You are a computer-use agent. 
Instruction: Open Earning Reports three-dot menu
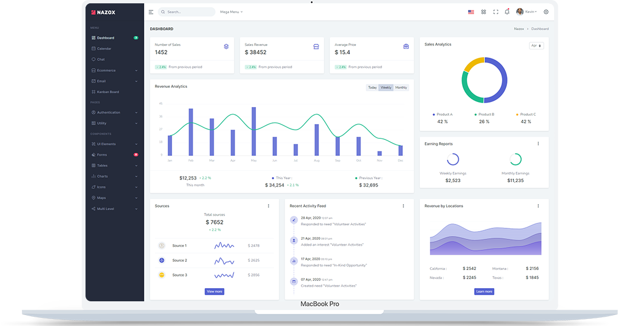click(538, 144)
